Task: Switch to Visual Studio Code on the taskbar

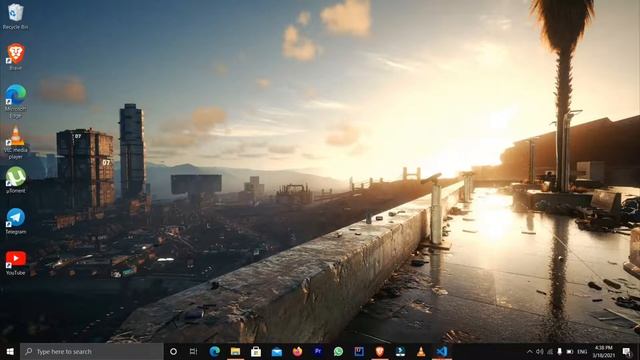Action: pos(441,351)
